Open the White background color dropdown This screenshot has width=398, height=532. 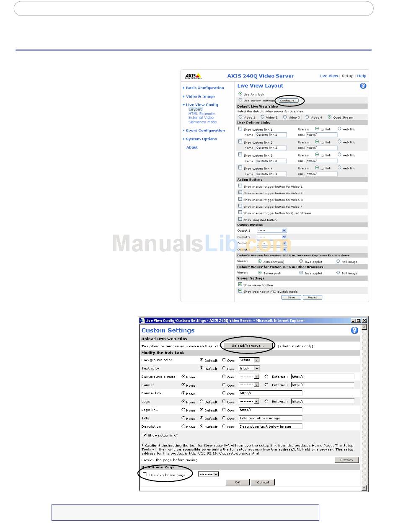249,360
